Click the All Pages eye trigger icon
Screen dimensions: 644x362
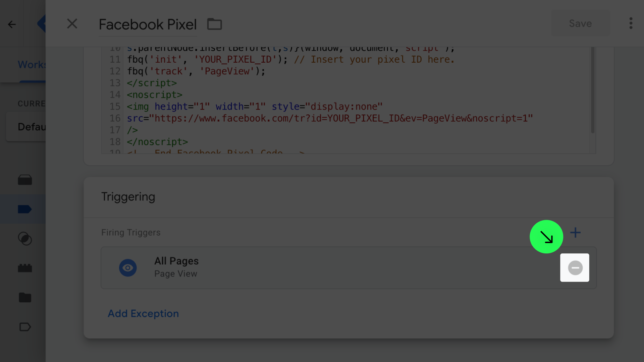pos(128,268)
